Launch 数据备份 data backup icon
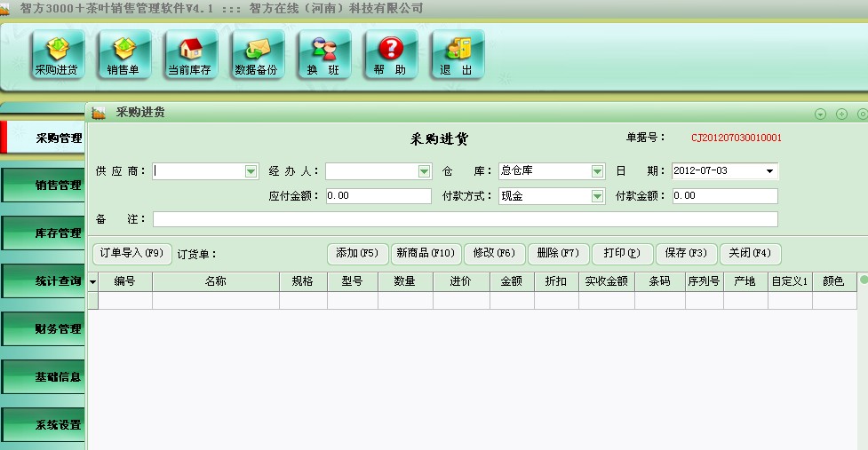 pyautogui.click(x=256, y=54)
